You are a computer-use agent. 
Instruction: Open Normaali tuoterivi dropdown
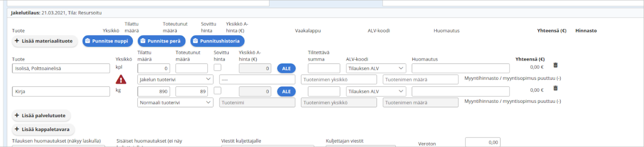(x=175, y=103)
